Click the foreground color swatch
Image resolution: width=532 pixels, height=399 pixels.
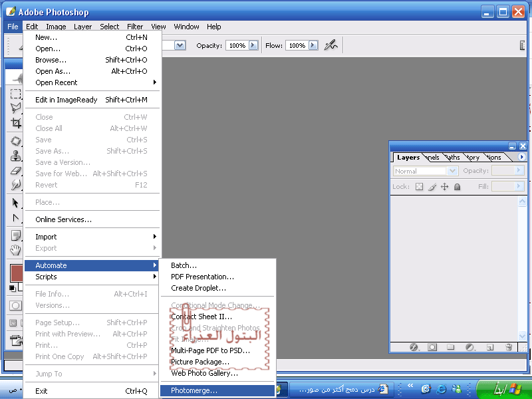pyautogui.click(x=17, y=273)
